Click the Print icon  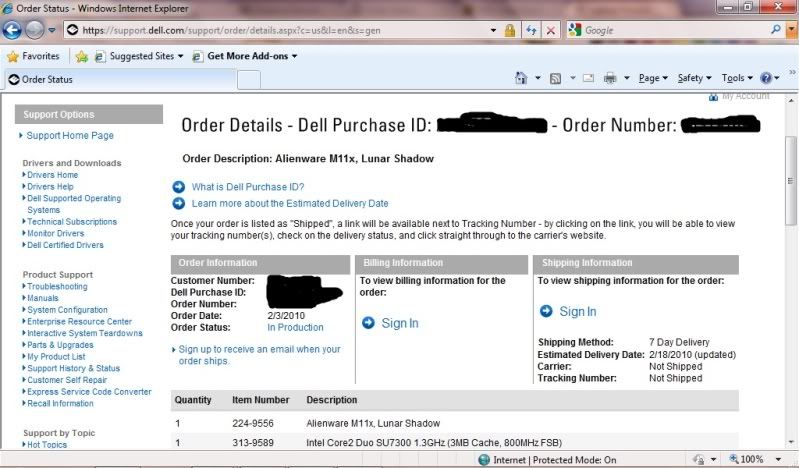[610, 78]
